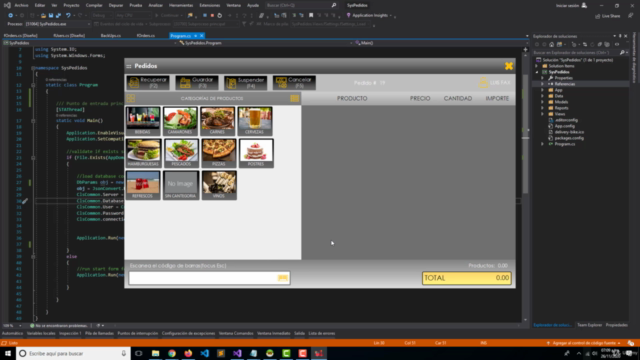Select the PIZZAS category thumbnail
The width and height of the screenshot is (640, 360).
[x=218, y=153]
